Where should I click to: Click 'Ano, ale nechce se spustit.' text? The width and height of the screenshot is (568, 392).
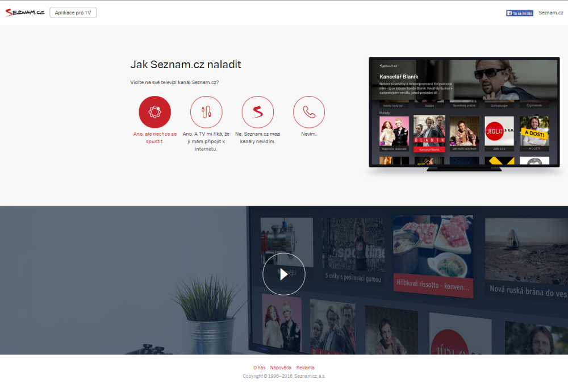point(154,137)
